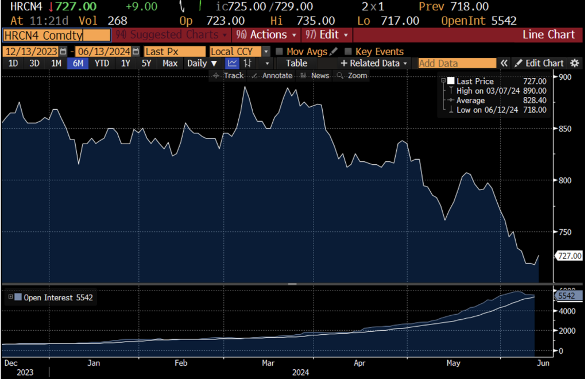Click the pencil icon next to Mov Avgs

tap(334, 52)
